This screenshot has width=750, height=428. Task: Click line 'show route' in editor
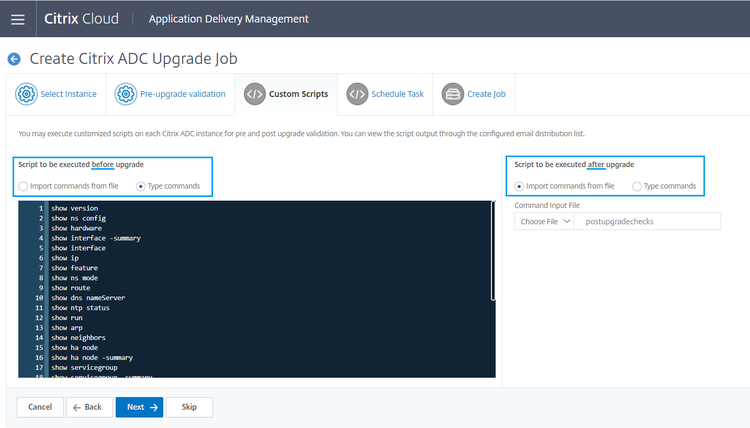[71, 288]
